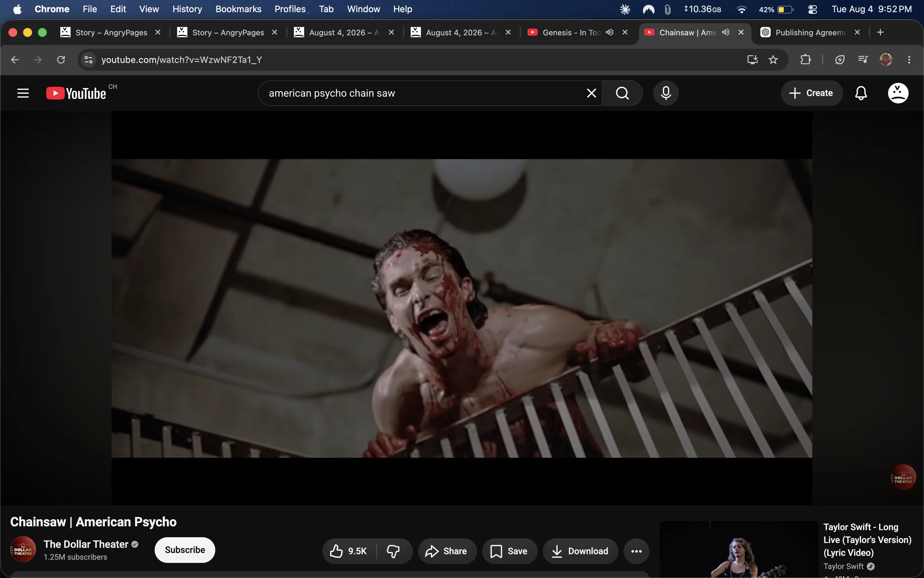Go to YouTube home via logo
This screenshot has width=924, height=578.
pos(76,93)
